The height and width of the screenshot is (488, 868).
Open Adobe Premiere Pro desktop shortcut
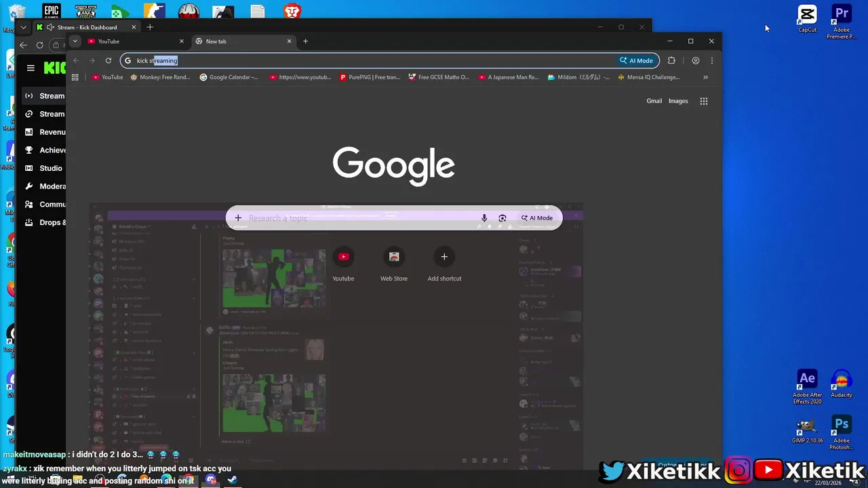(842, 22)
